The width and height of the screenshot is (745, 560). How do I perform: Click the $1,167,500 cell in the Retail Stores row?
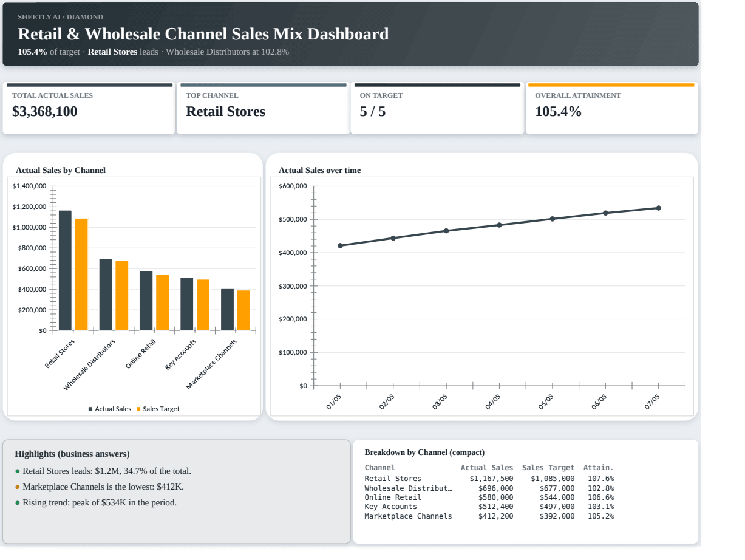click(492, 479)
